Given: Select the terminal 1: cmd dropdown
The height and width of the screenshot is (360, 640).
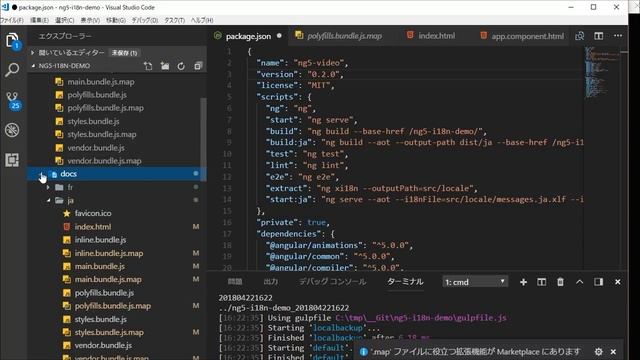Looking at the screenshot, I should (475, 282).
